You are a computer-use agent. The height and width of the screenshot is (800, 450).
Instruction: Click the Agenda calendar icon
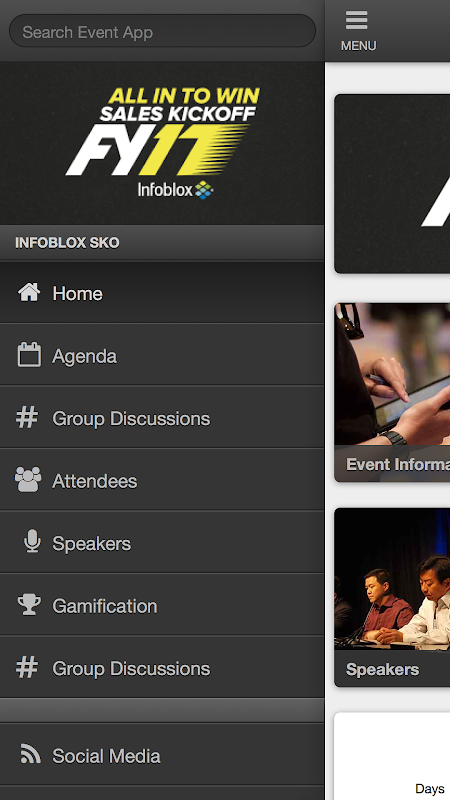pos(29,355)
